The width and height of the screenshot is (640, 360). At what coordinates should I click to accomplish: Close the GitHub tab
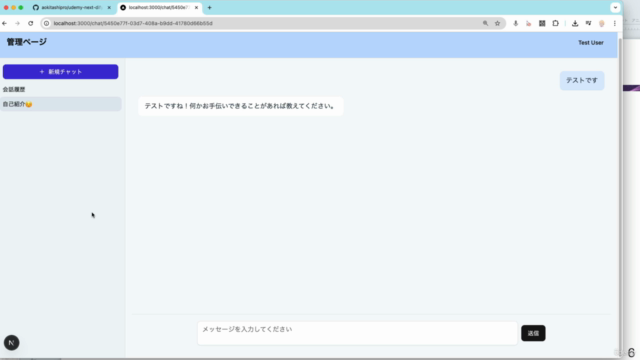point(109,7)
